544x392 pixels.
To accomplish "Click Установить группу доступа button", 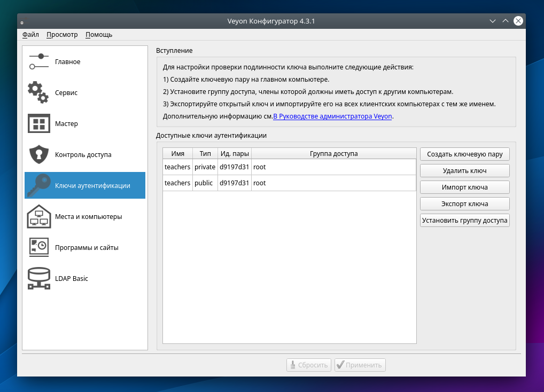I will point(464,221).
